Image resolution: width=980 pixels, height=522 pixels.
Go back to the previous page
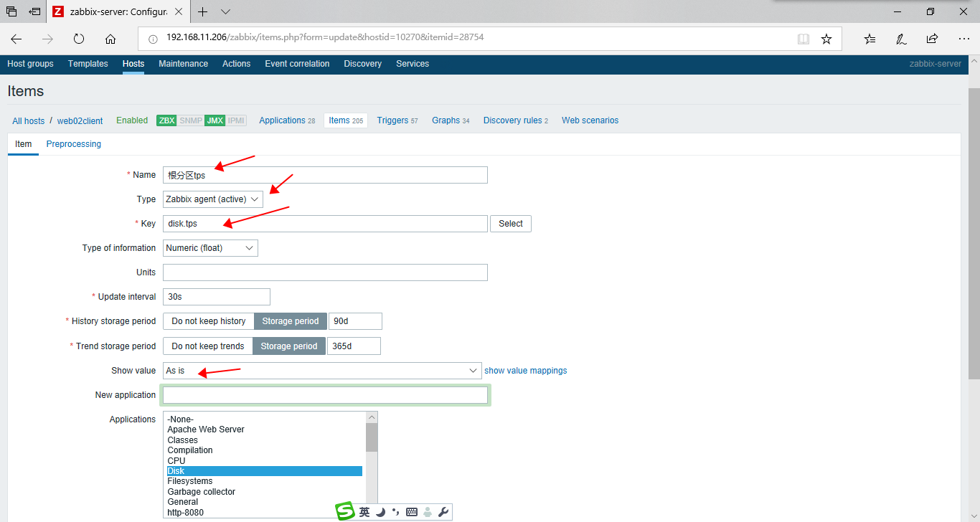pos(17,39)
